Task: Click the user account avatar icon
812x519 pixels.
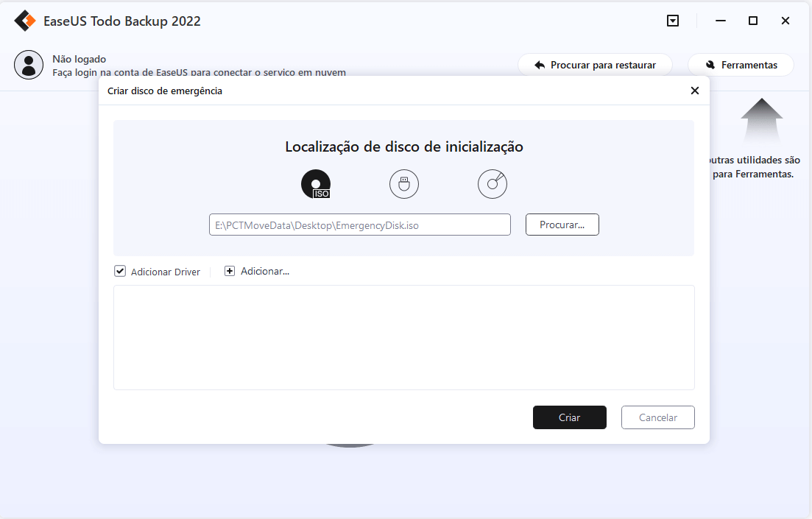Action: 29,65
